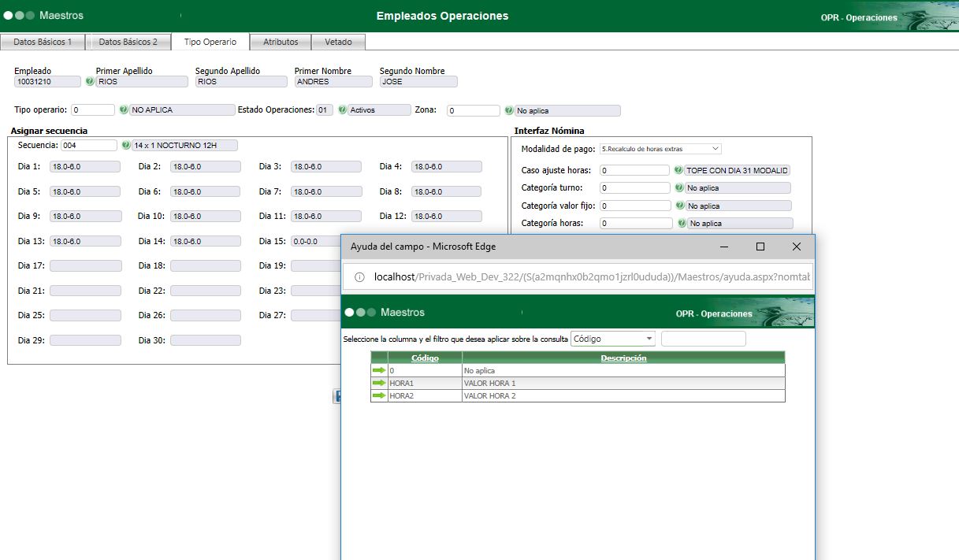The image size is (959, 560).
Task: Open the lookup help for Tipo operario
Action: pyautogui.click(x=123, y=110)
